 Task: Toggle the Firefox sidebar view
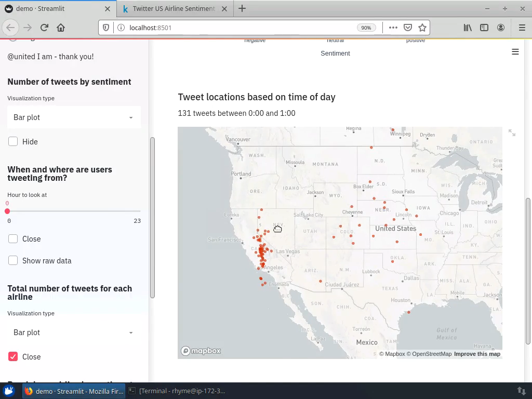pyautogui.click(x=484, y=28)
